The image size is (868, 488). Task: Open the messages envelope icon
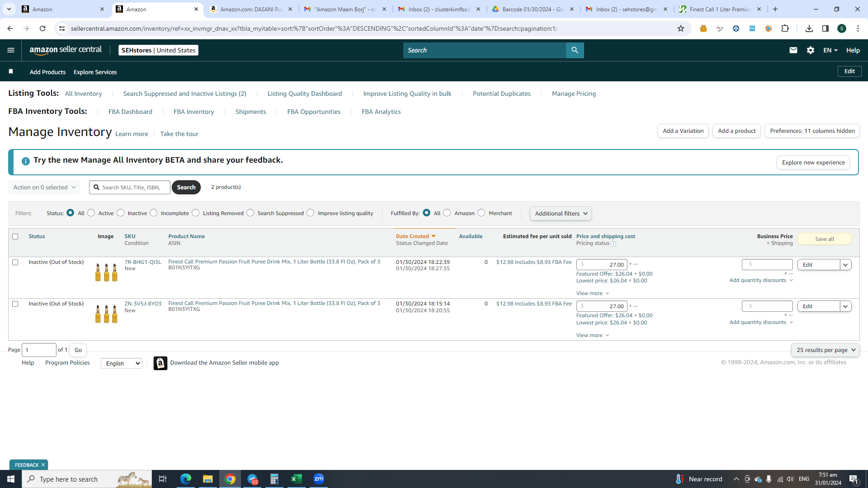coord(793,50)
